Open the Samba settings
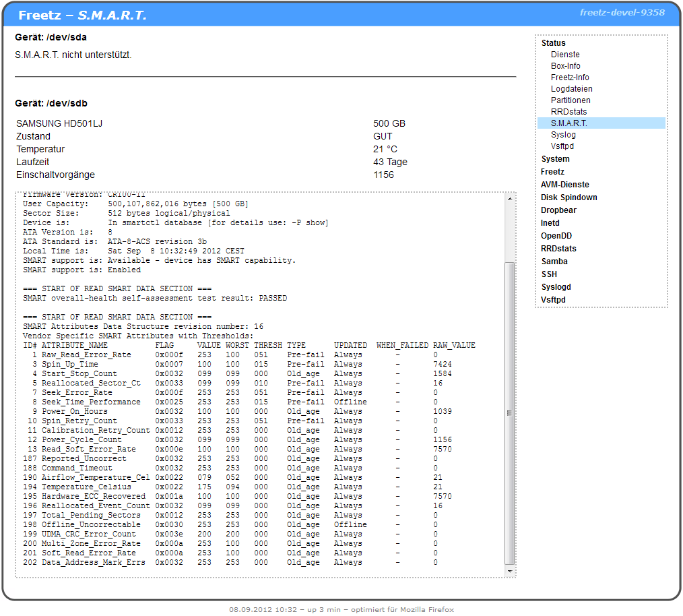 coord(554,261)
